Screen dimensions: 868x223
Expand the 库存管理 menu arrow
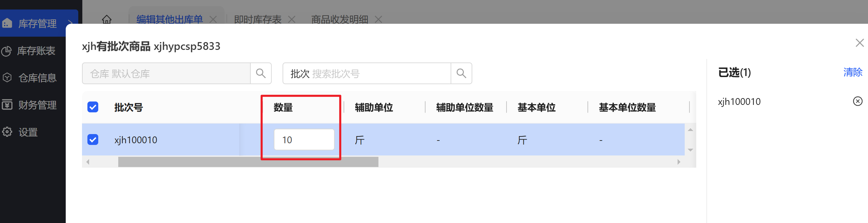pyautogui.click(x=70, y=23)
